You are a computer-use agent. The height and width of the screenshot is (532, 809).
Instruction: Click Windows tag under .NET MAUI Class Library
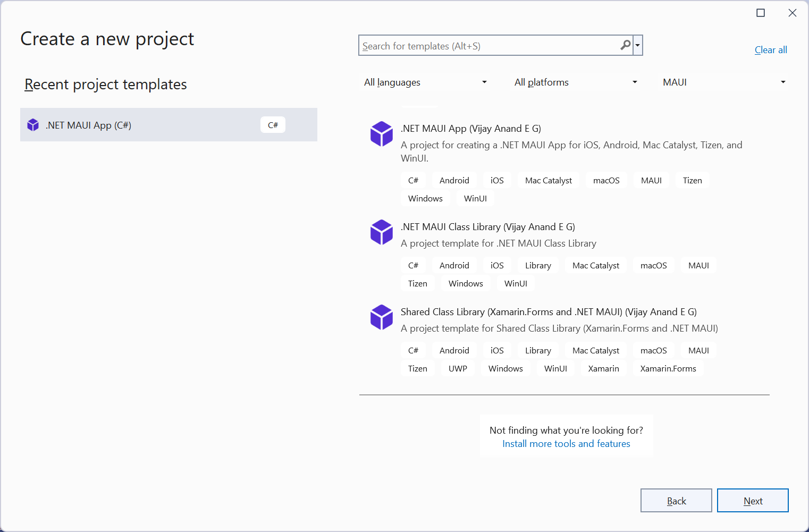click(466, 284)
